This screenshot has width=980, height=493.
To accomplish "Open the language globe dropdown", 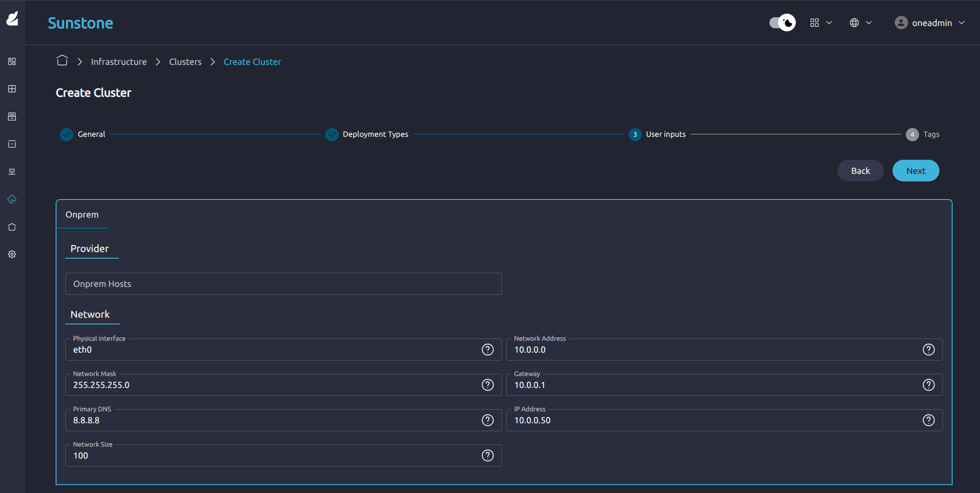I will click(x=860, y=23).
